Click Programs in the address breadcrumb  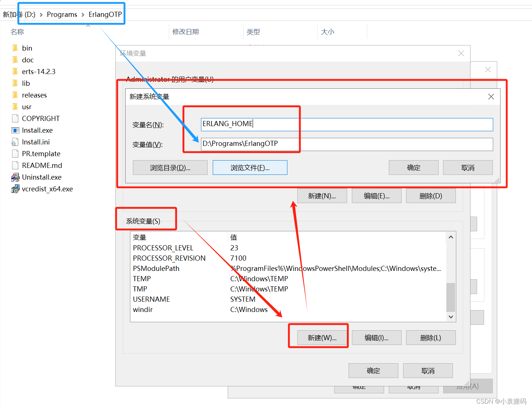pyautogui.click(x=62, y=14)
